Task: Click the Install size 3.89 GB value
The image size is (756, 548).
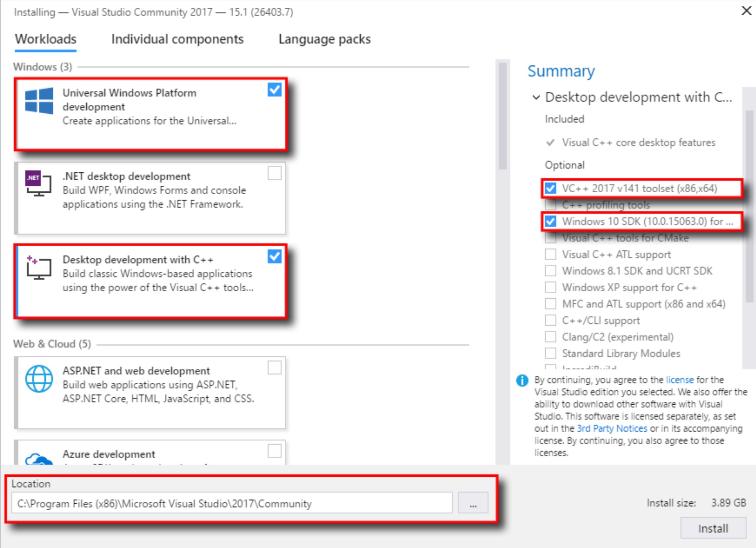Action: [x=728, y=503]
